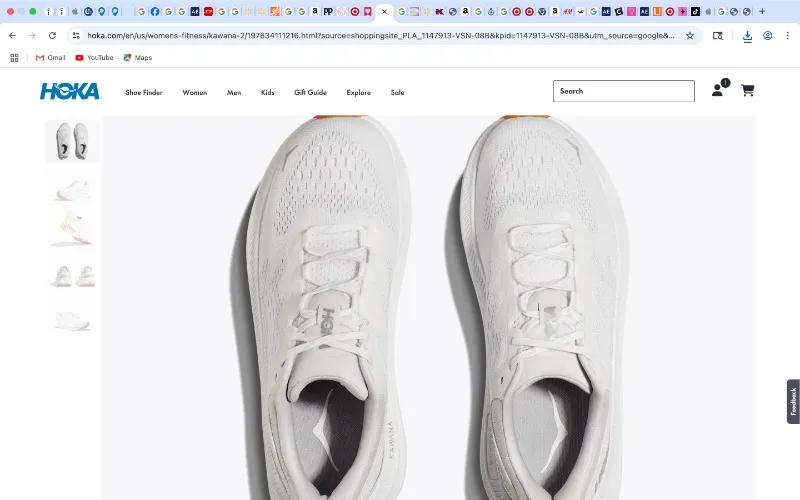Bookmark this page with star icon
800x500 pixels.
(x=690, y=36)
